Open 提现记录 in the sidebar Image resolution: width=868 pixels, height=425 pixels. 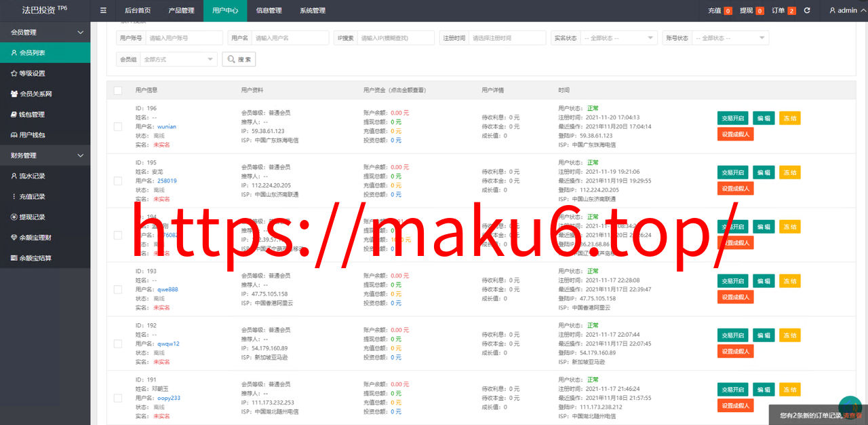[45, 217]
